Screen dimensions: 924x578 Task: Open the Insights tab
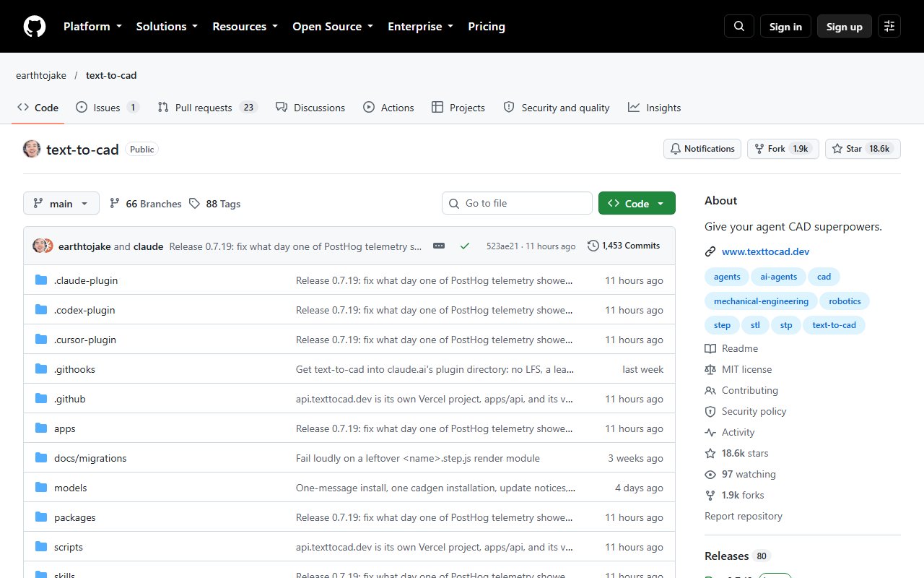(654, 108)
